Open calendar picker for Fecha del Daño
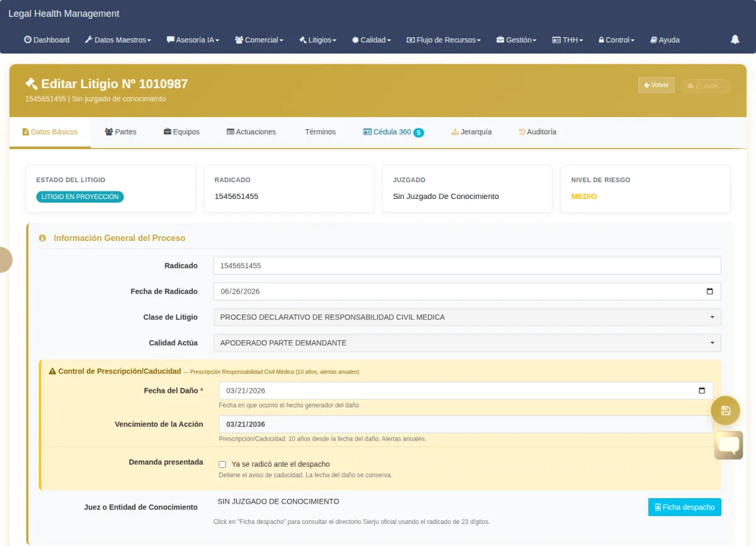This screenshot has width=756, height=546. [x=702, y=390]
